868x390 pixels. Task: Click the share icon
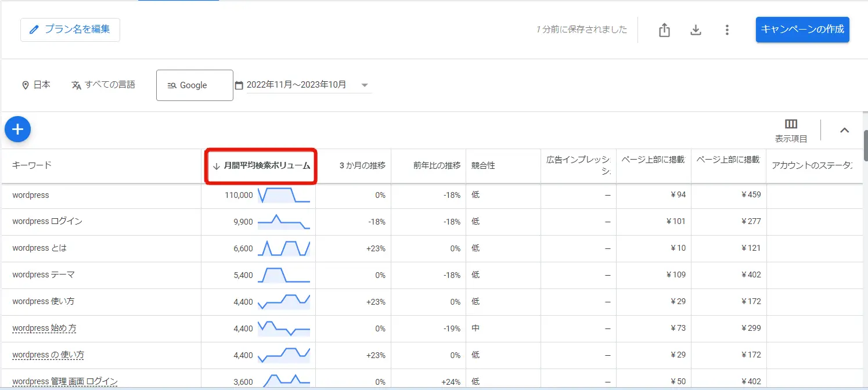[664, 30]
